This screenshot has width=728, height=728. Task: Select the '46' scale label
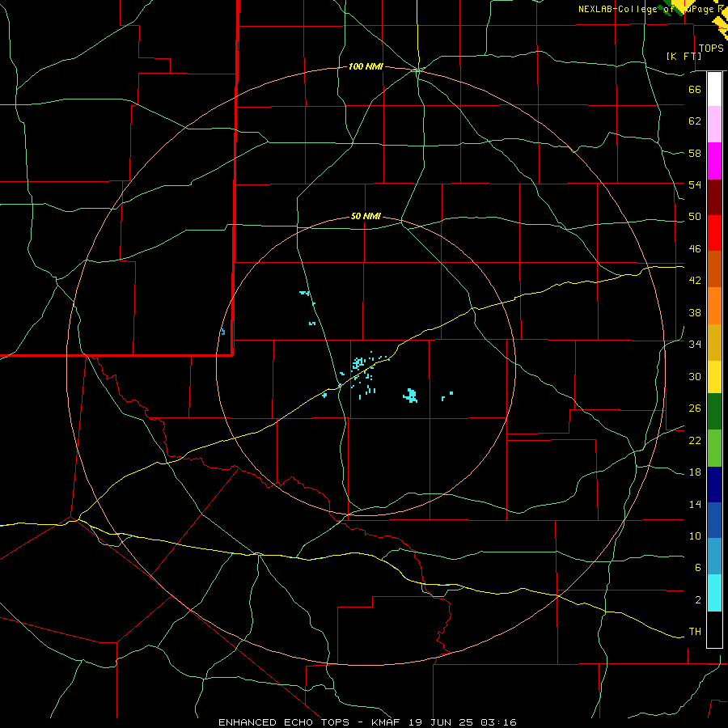(x=695, y=249)
